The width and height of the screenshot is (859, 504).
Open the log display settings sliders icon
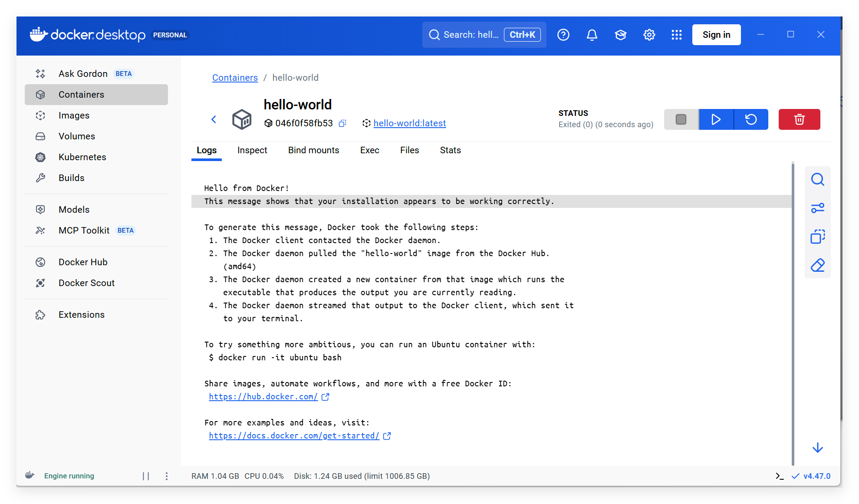817,208
